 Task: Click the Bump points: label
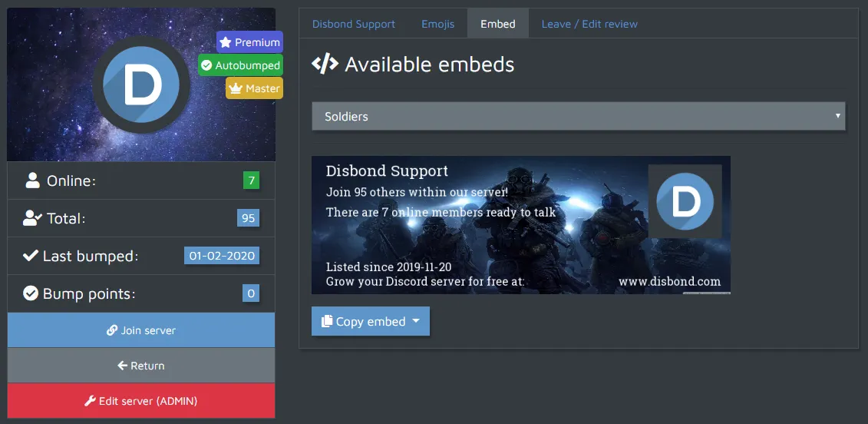[x=89, y=293]
